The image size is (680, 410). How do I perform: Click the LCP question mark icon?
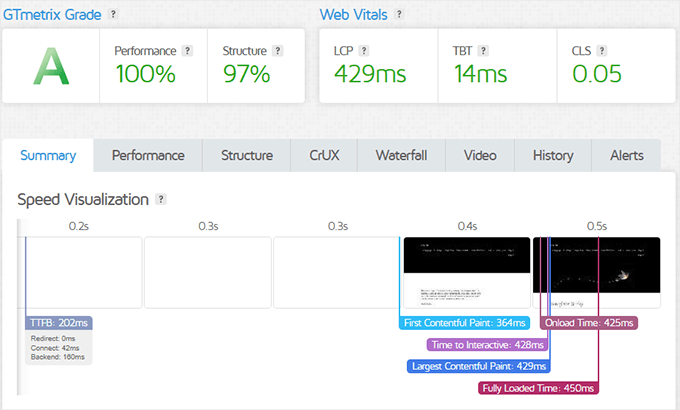click(364, 50)
